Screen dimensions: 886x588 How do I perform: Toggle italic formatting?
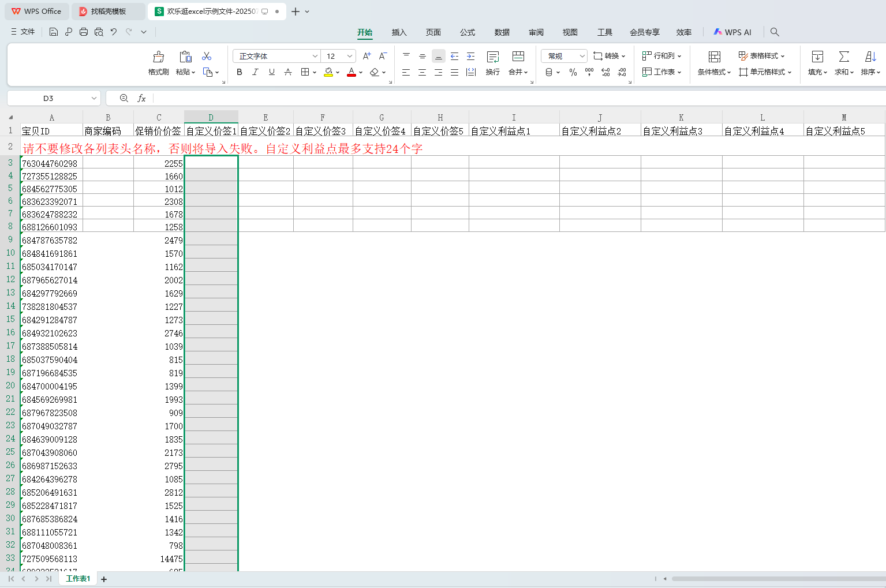click(255, 72)
